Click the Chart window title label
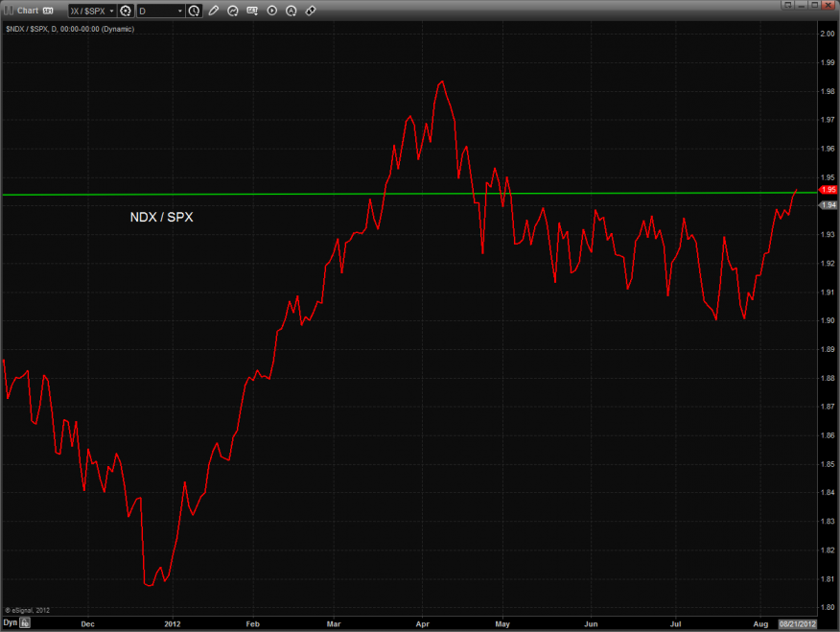This screenshot has height=632, width=840. click(x=28, y=11)
